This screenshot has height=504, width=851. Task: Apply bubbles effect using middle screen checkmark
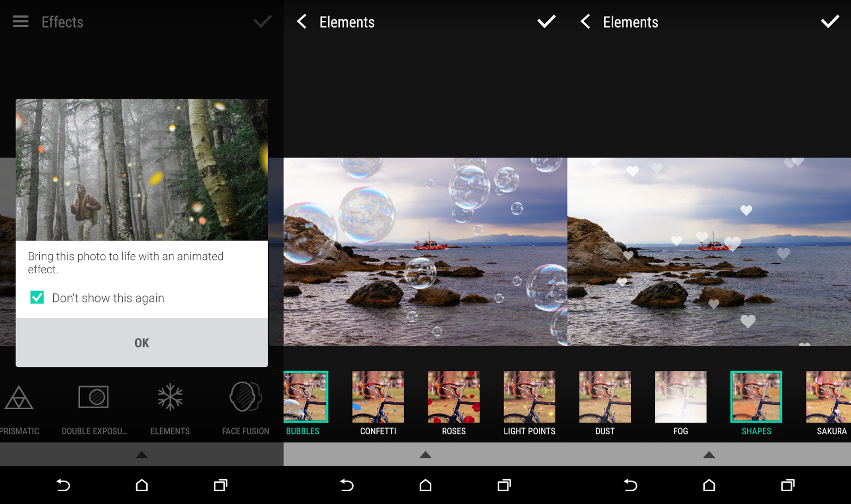pyautogui.click(x=546, y=21)
